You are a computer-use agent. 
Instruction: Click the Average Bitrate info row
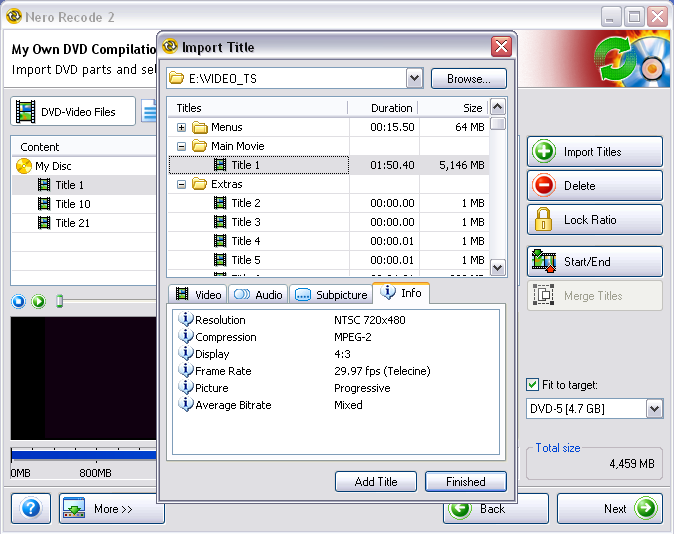pos(335,405)
